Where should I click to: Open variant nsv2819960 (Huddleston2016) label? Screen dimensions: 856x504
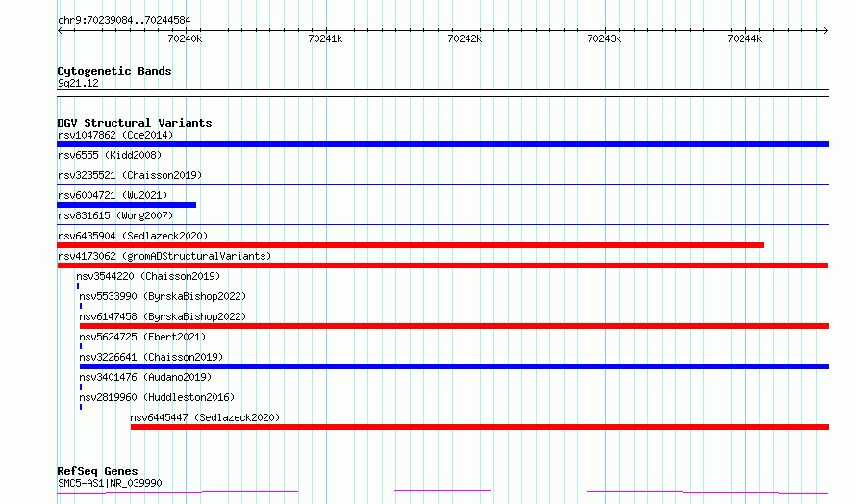tap(157, 397)
